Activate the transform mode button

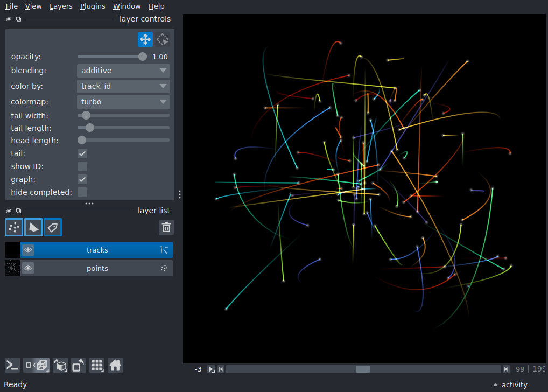point(163,39)
